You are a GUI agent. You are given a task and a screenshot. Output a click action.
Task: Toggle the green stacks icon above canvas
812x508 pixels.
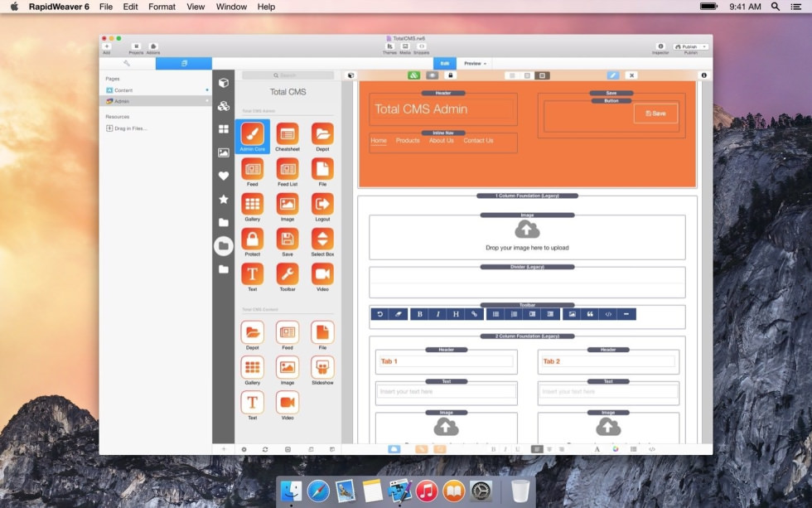click(413, 75)
